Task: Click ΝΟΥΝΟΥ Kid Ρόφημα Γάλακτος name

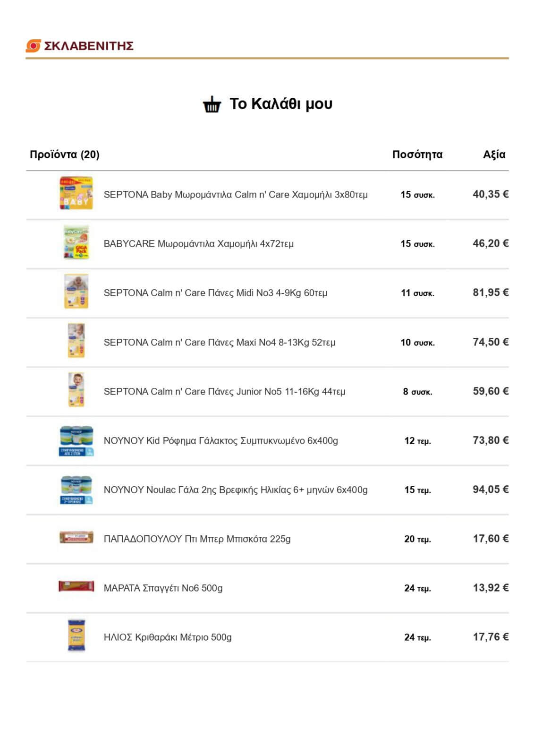Action: tap(221, 441)
